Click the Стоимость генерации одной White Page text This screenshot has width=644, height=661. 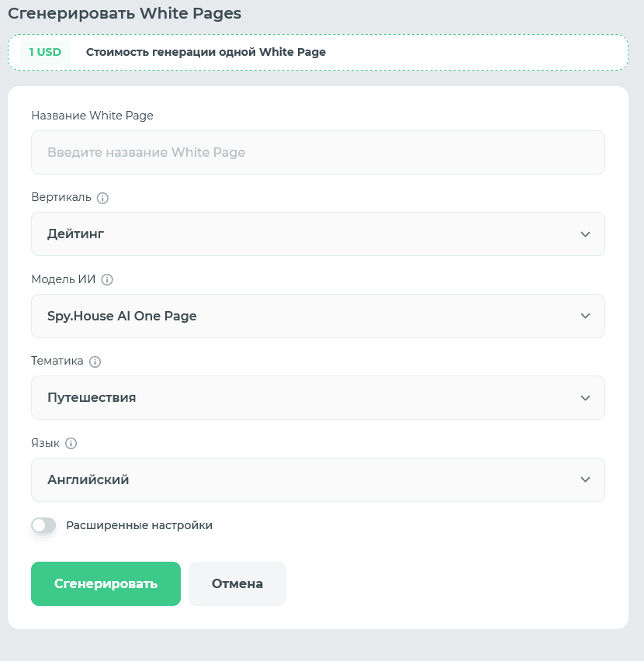coord(206,52)
